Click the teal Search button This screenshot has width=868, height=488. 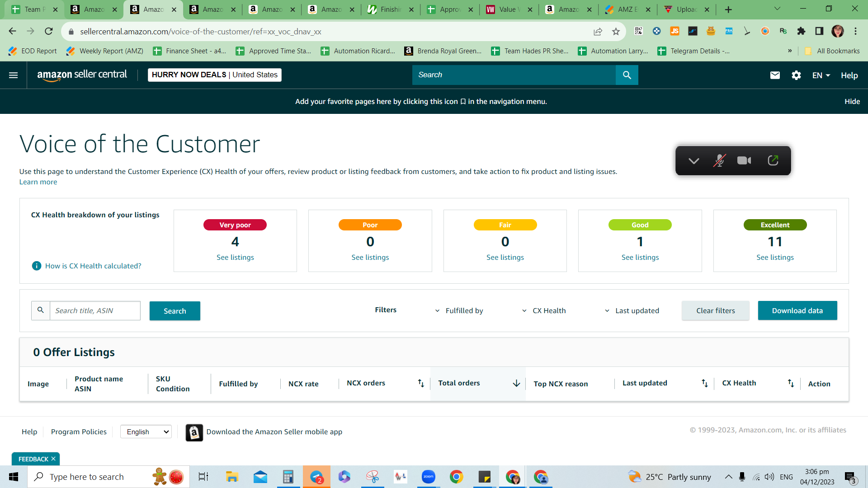[x=175, y=311]
